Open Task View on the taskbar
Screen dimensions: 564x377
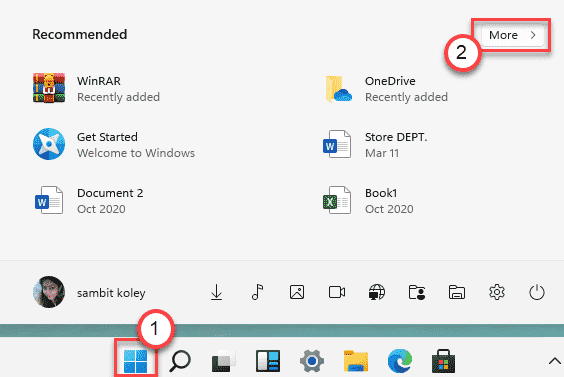pyautogui.click(x=224, y=361)
